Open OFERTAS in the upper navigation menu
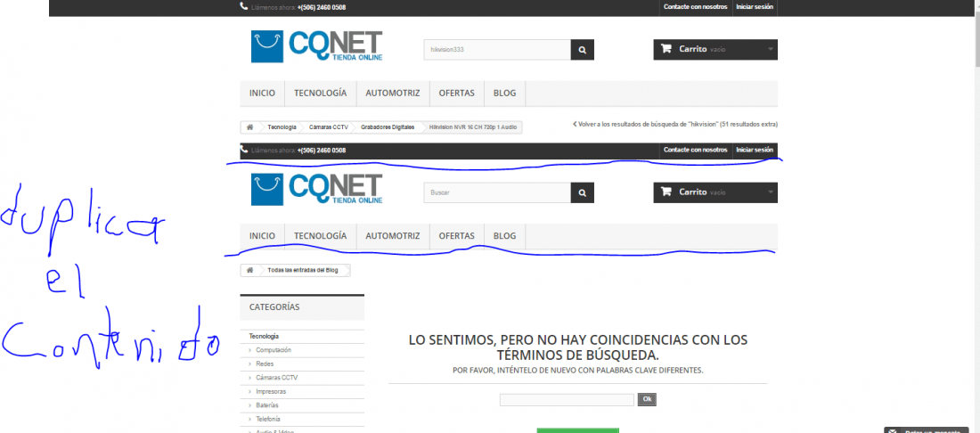The width and height of the screenshot is (980, 433). coord(457,93)
